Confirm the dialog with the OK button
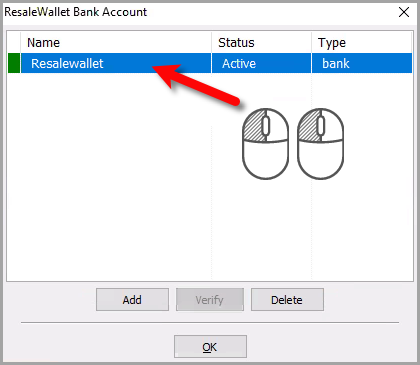Image resolution: width=420 pixels, height=365 pixels. [210, 347]
